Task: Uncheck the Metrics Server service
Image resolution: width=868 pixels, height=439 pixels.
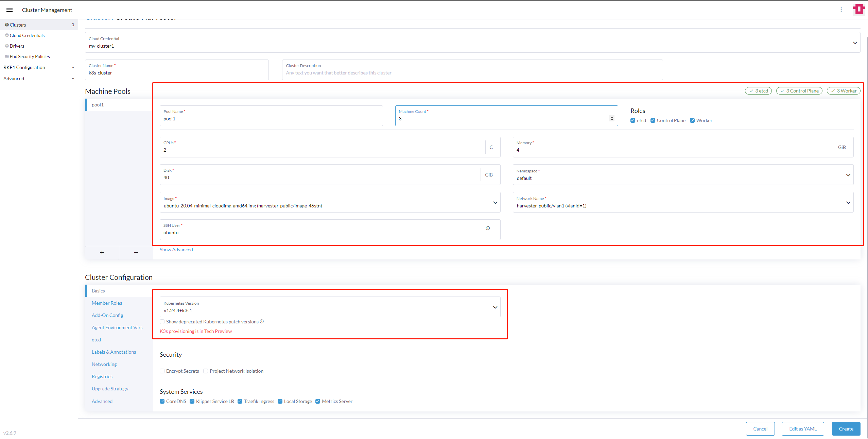Action: click(318, 401)
